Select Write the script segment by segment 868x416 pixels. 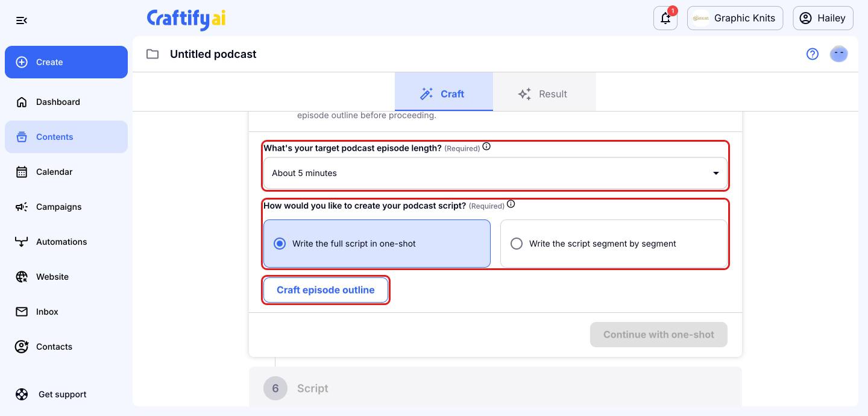click(614, 244)
